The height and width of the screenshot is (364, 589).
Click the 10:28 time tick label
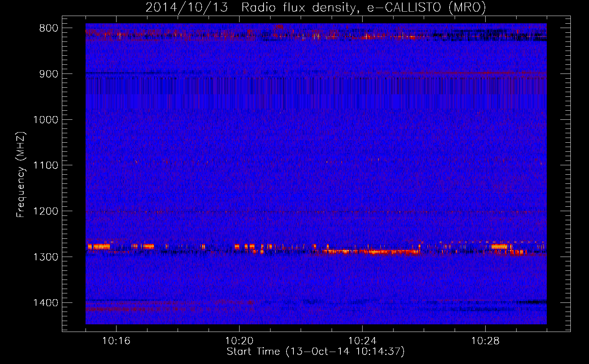[x=485, y=341]
